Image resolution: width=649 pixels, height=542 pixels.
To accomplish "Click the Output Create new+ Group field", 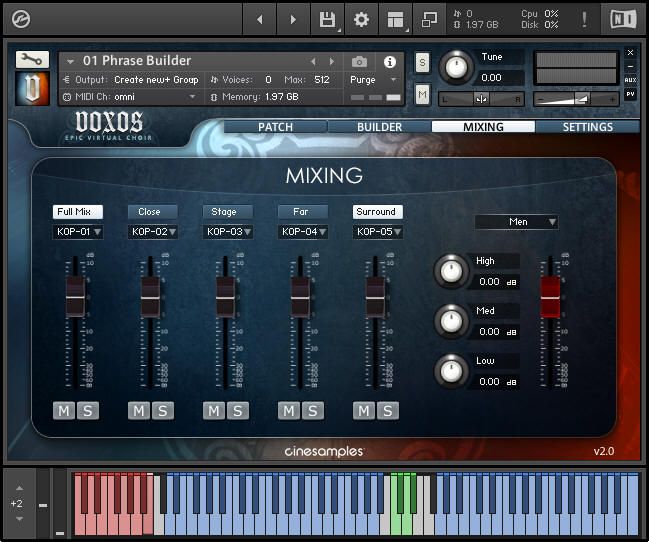I will pos(156,79).
